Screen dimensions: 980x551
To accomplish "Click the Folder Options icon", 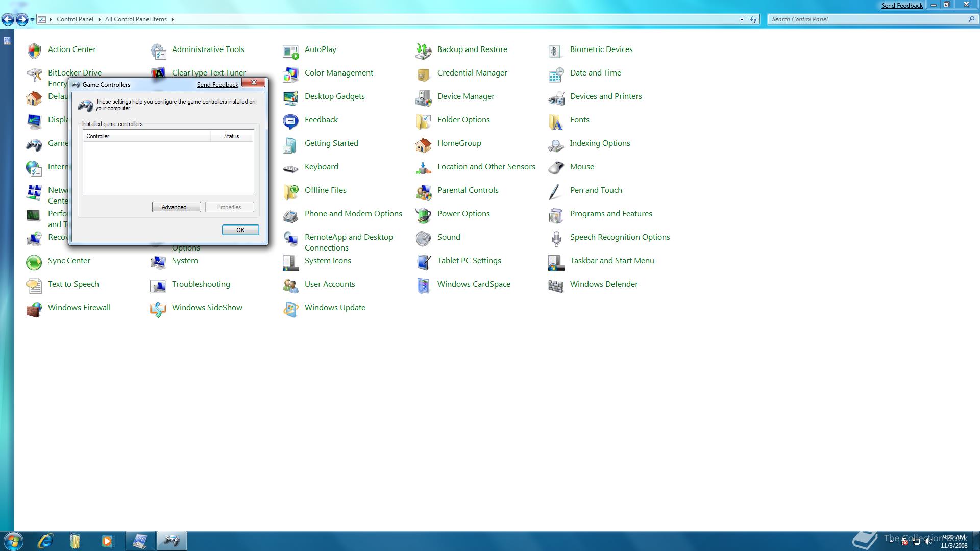I will [424, 121].
